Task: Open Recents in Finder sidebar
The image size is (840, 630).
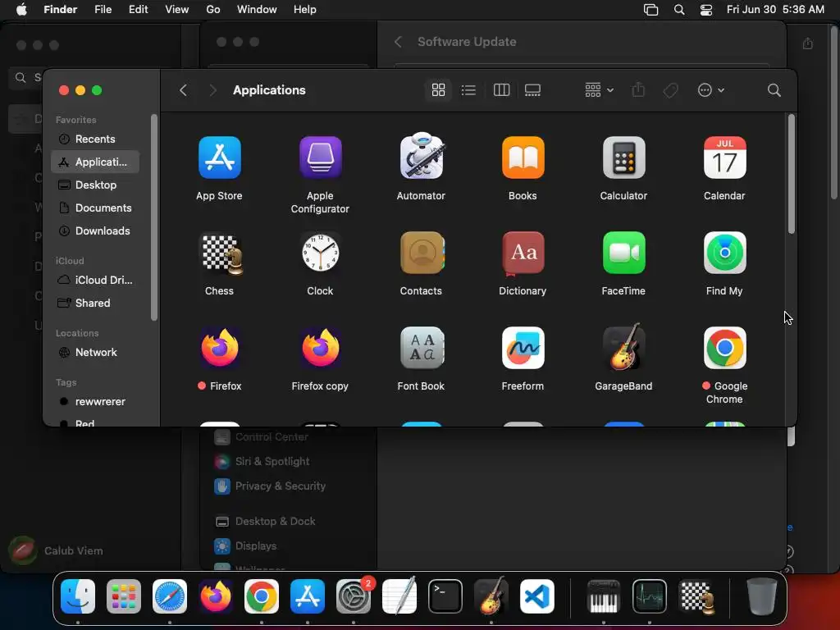Action: click(95, 139)
